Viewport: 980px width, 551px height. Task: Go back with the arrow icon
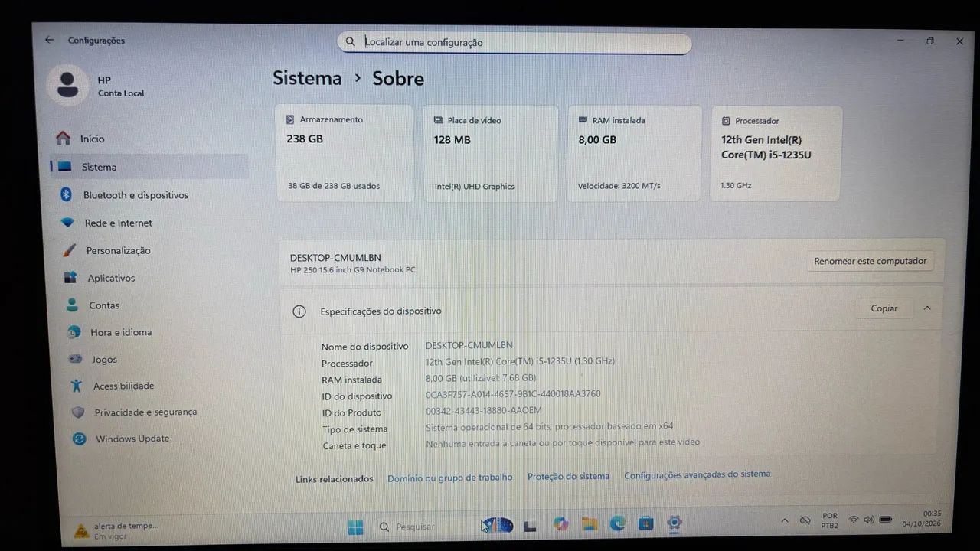pyautogui.click(x=50, y=40)
